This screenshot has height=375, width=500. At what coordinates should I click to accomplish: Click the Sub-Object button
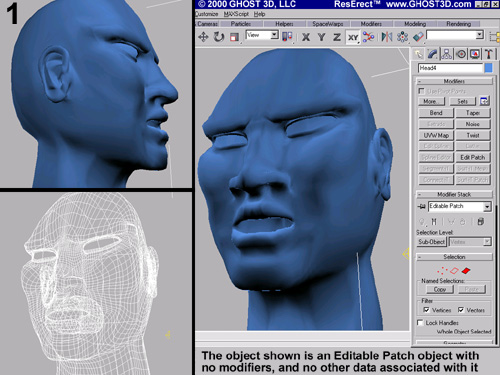pyautogui.click(x=431, y=242)
